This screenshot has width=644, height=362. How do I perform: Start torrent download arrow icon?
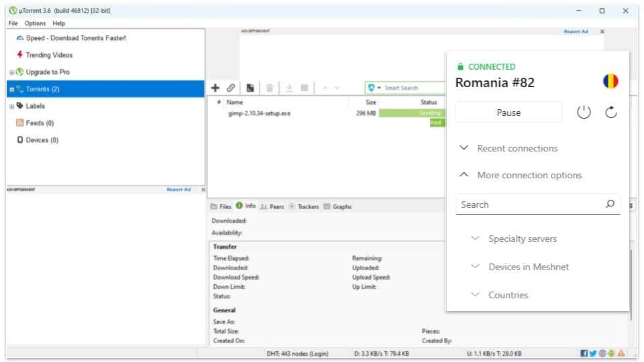click(x=289, y=88)
